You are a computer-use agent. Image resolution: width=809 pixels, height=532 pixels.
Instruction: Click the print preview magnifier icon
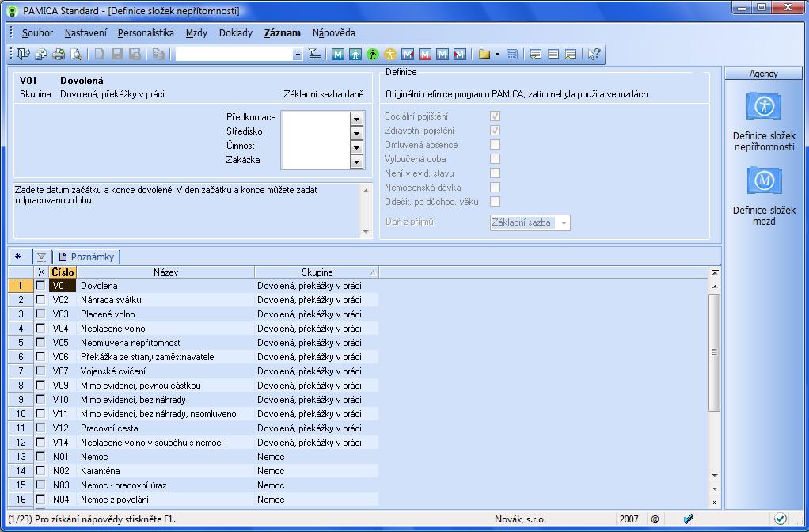tap(76, 55)
